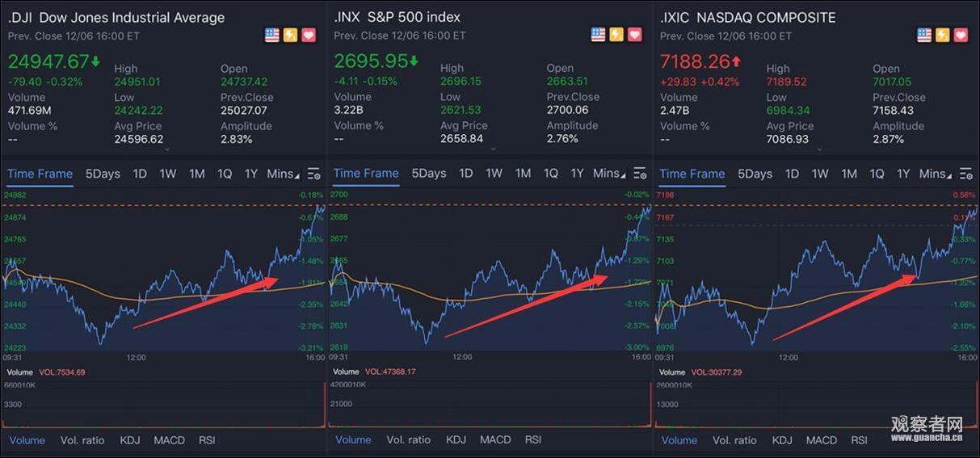
Task: Switch Dow Jones chart to 1W
Action: [168, 174]
